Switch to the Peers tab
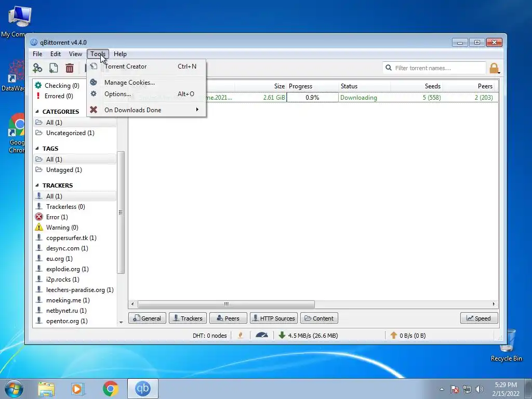The width and height of the screenshot is (532, 399). 228,318
